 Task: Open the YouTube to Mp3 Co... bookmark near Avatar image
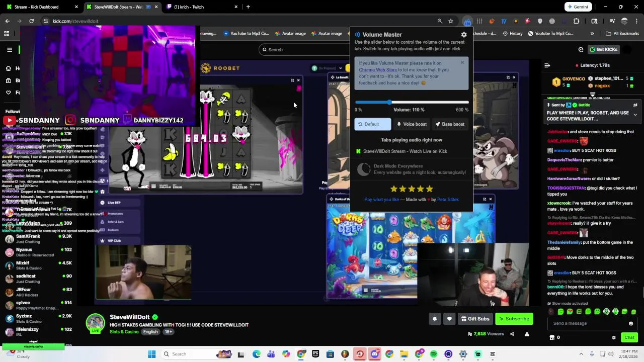[246, 34]
